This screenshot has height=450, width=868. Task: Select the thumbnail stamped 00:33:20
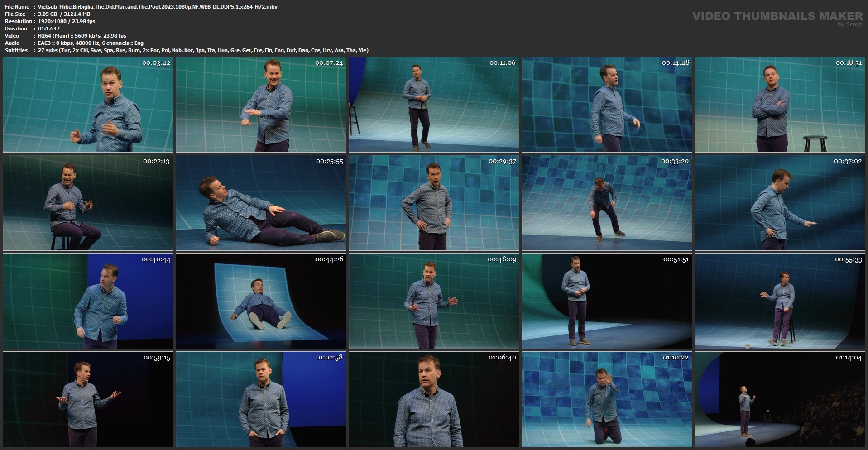607,203
